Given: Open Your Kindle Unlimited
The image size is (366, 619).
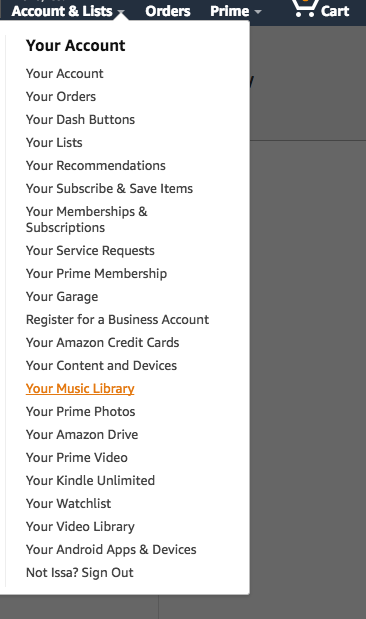Looking at the screenshot, I should pyautogui.click(x=90, y=480).
